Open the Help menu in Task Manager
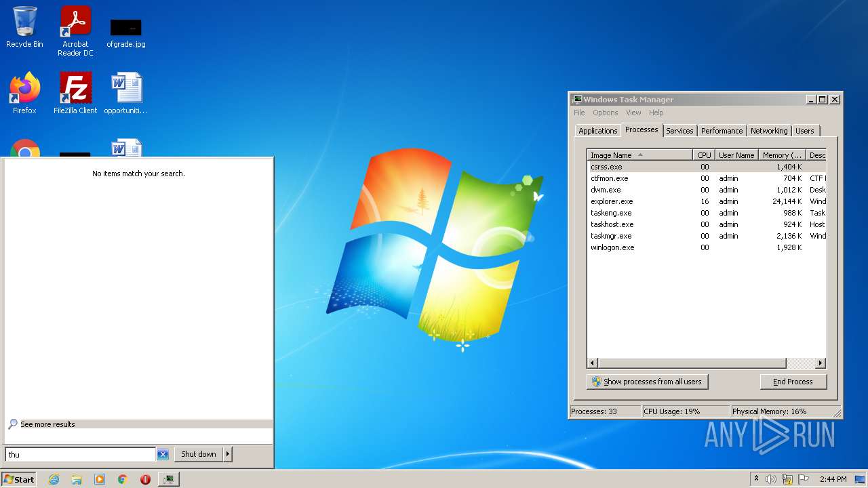 [x=656, y=113]
